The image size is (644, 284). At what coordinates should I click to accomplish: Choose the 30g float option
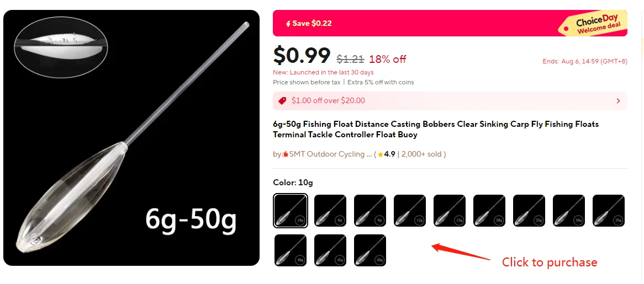click(569, 211)
